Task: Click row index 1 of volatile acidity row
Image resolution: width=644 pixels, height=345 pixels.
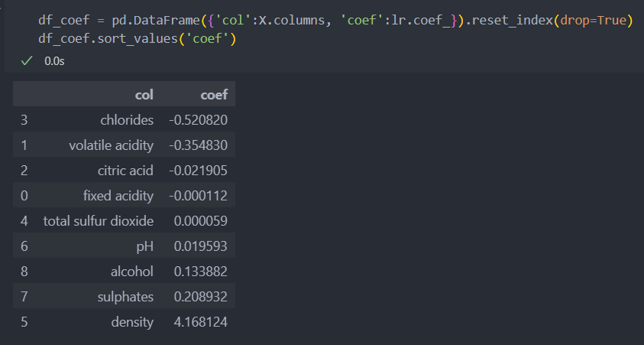Action: pyautogui.click(x=24, y=145)
